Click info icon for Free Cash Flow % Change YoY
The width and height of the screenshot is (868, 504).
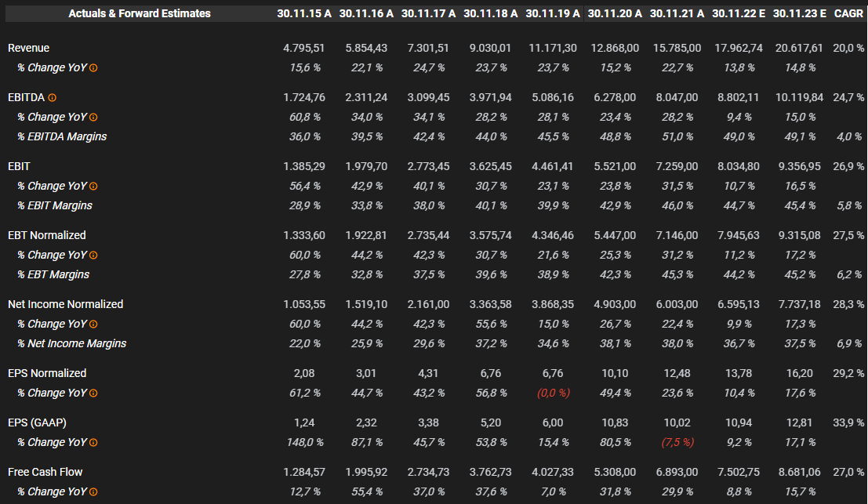tap(93, 492)
